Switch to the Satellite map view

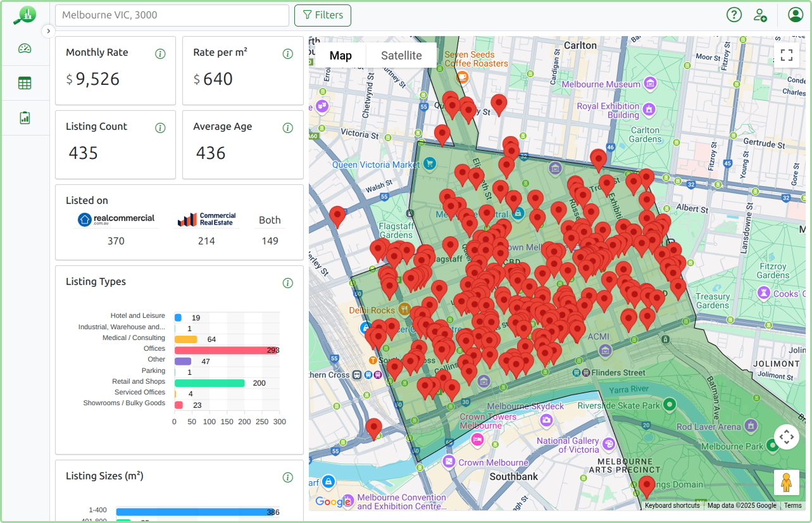click(x=401, y=55)
